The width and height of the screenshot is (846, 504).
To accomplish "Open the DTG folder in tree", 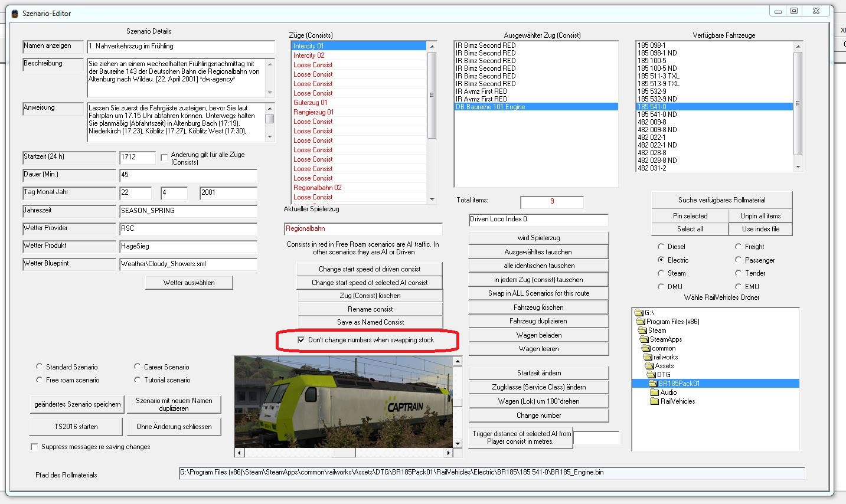I will (664, 375).
